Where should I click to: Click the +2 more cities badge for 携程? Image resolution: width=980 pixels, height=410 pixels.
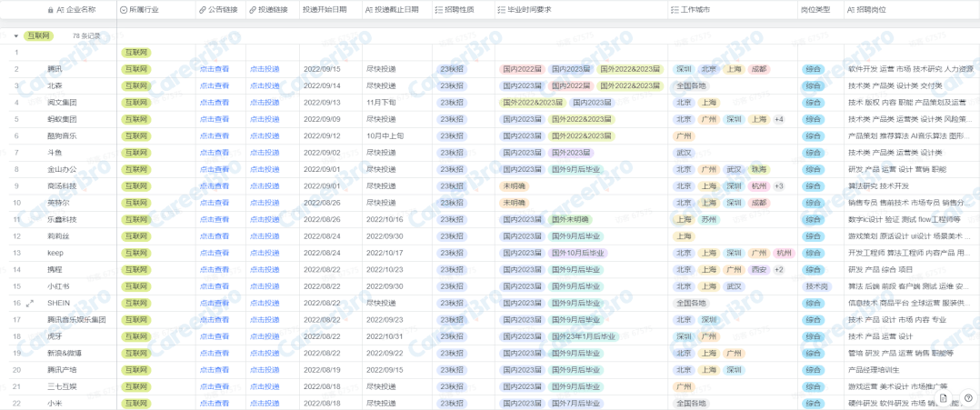779,269
